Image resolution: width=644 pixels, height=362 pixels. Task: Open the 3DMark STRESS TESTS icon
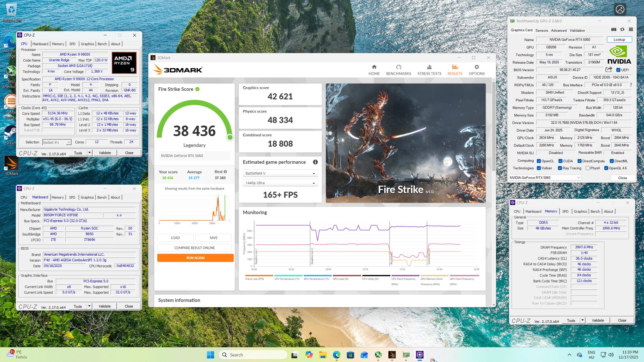tap(429, 67)
